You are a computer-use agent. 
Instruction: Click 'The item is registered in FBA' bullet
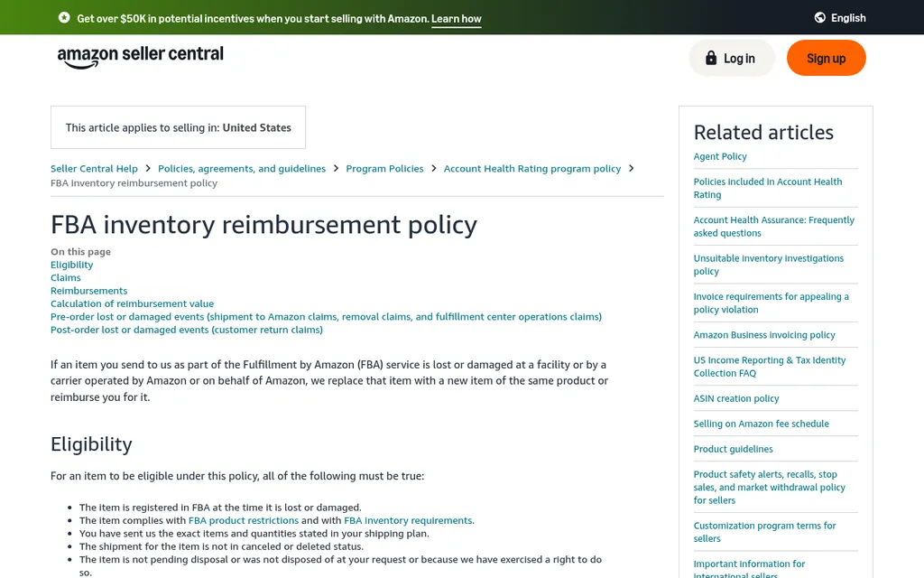click(220, 508)
